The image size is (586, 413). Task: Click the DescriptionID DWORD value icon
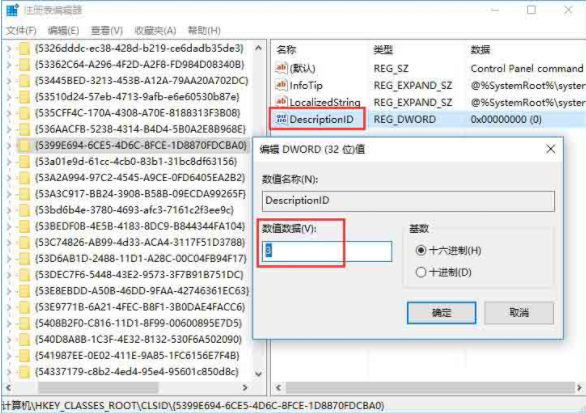(x=281, y=119)
